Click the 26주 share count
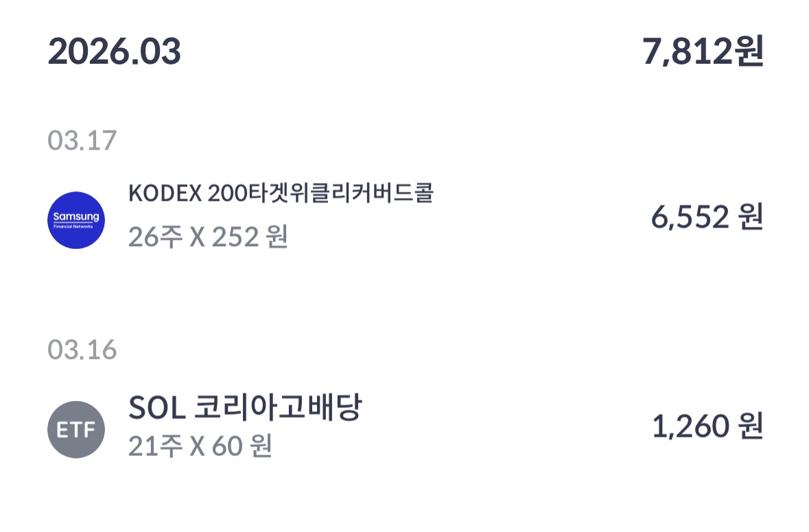This screenshot has height=532, width=809. tap(155, 237)
